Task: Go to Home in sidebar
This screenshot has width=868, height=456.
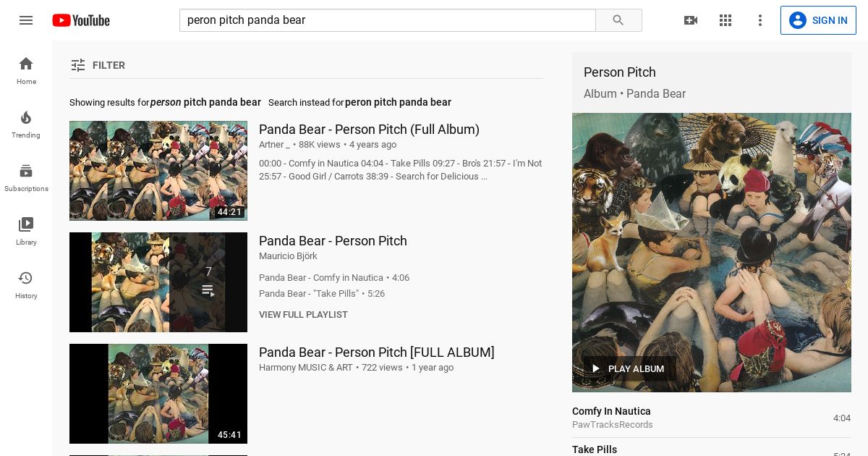Action: tap(26, 70)
